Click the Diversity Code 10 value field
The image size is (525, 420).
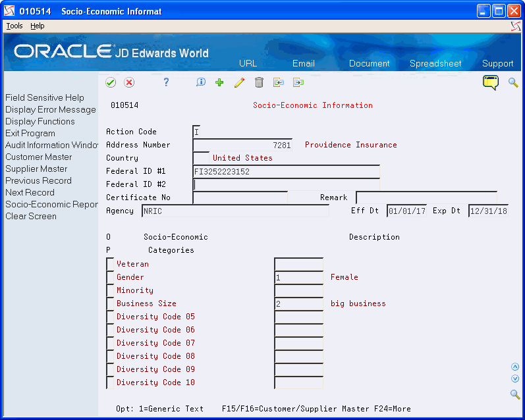click(x=298, y=382)
